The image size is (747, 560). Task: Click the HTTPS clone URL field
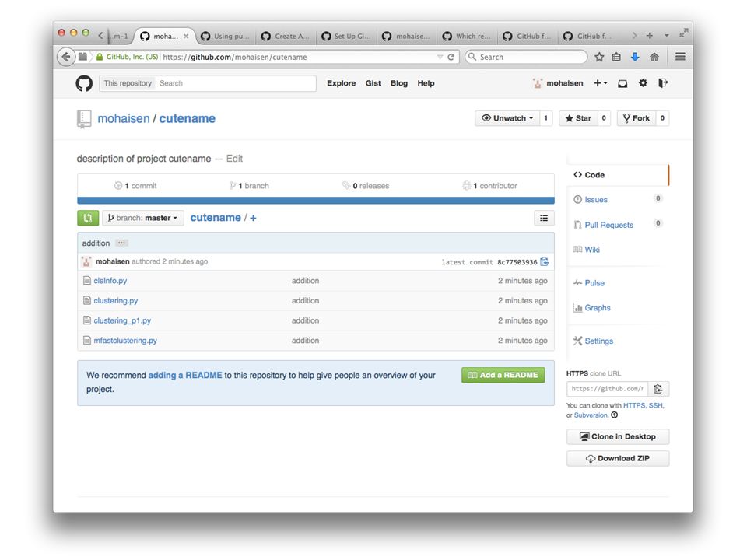pyautogui.click(x=608, y=389)
